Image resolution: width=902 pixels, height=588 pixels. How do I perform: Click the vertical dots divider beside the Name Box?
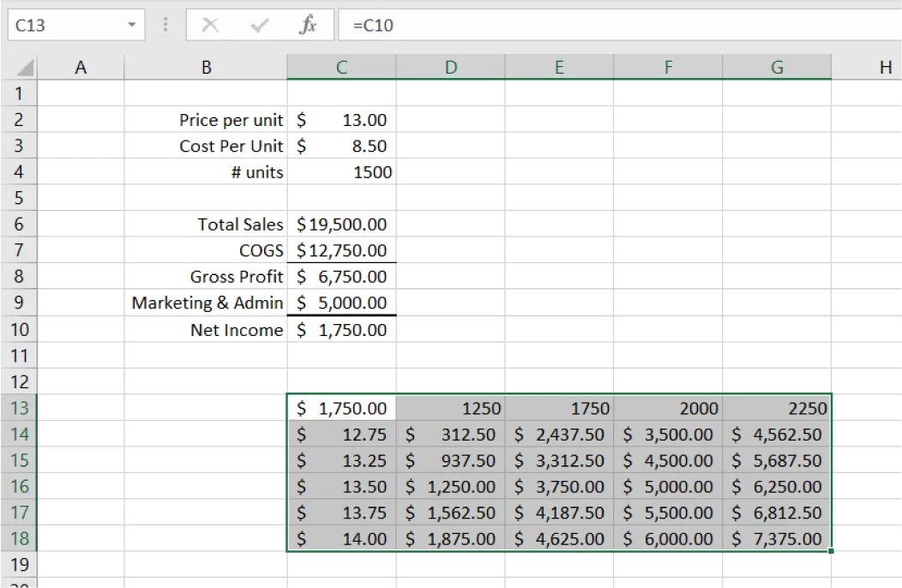(x=165, y=25)
